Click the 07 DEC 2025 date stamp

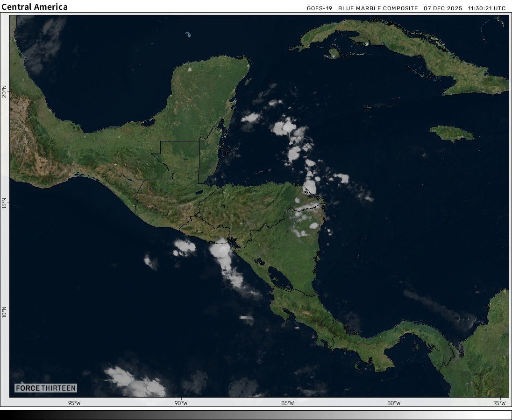pyautogui.click(x=443, y=8)
